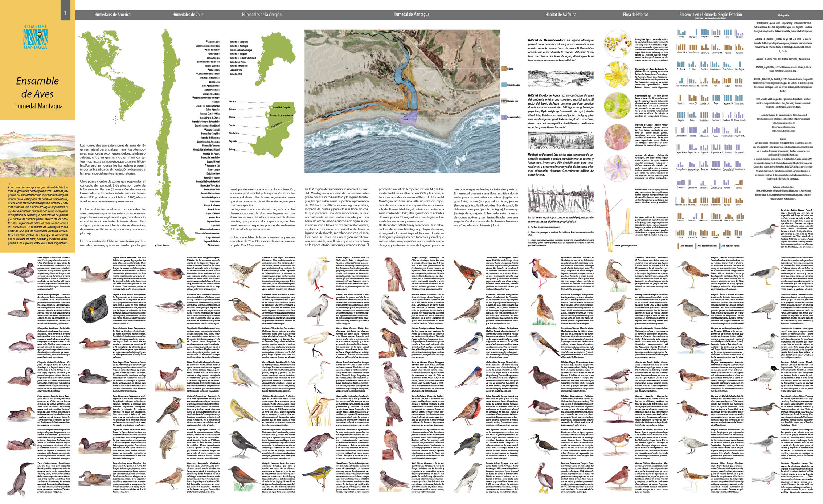Click the purple Jacinto de Agua flower
Image resolution: width=823 pixels, height=504 pixels.
click(x=617, y=168)
